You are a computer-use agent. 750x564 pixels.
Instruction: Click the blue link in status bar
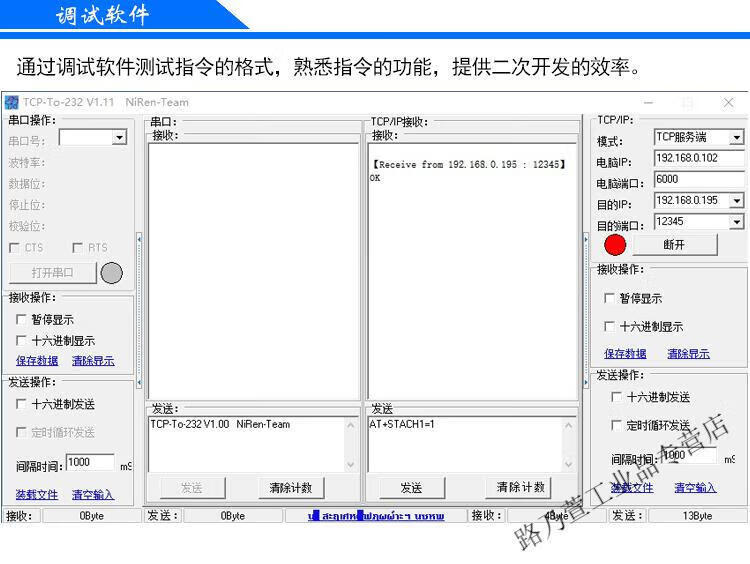click(x=376, y=516)
